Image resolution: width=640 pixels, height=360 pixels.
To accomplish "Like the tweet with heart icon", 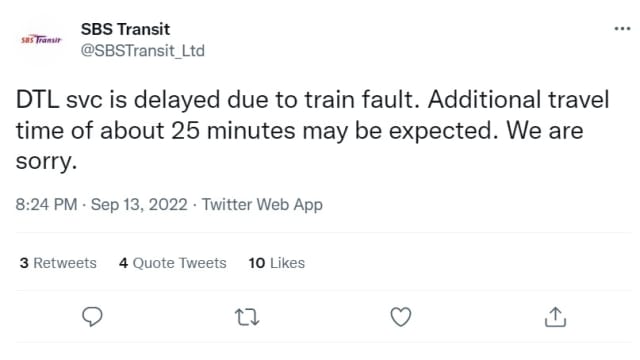I will (401, 317).
